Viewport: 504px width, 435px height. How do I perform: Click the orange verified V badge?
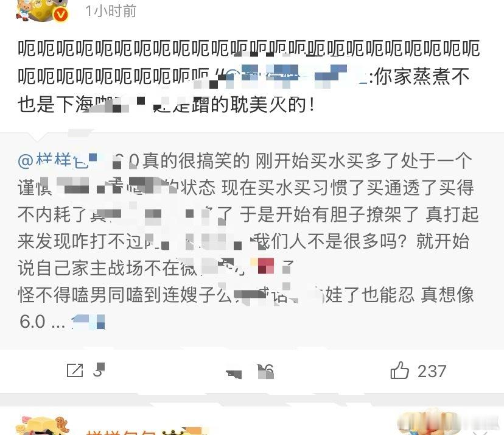tap(61, 15)
